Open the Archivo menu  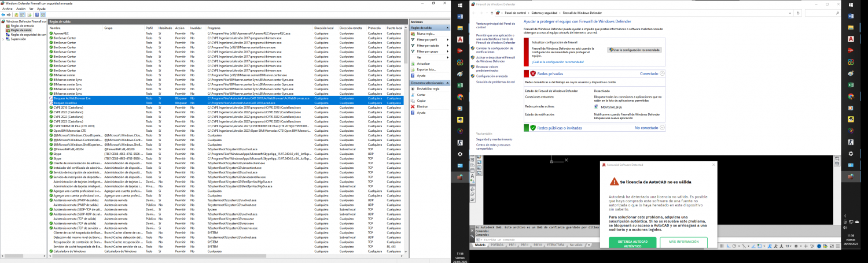(x=8, y=9)
